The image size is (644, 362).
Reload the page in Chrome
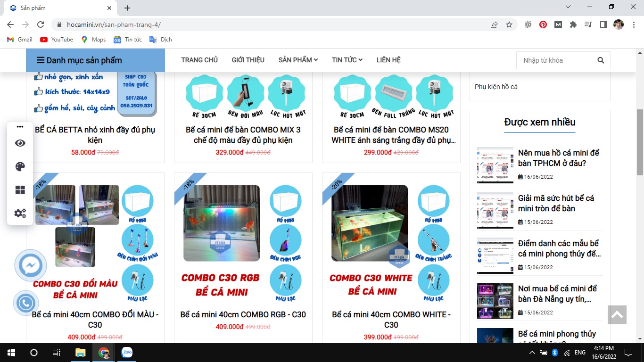41,25
